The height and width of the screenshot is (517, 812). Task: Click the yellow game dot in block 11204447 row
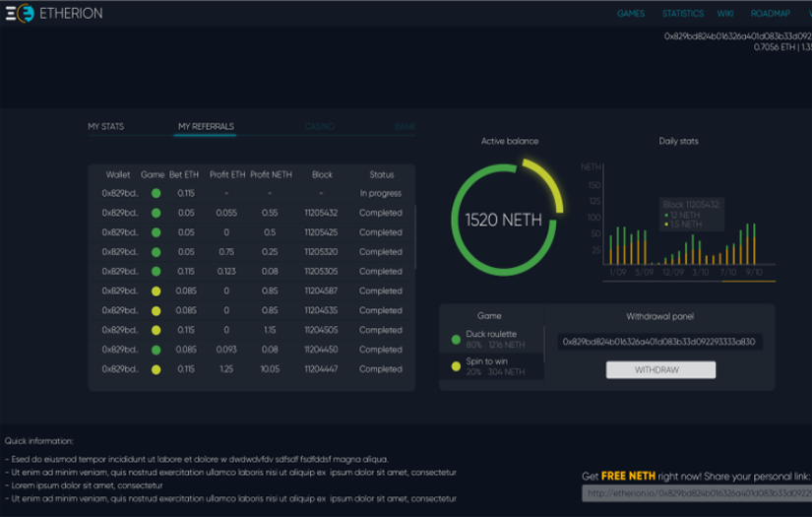pos(156,369)
